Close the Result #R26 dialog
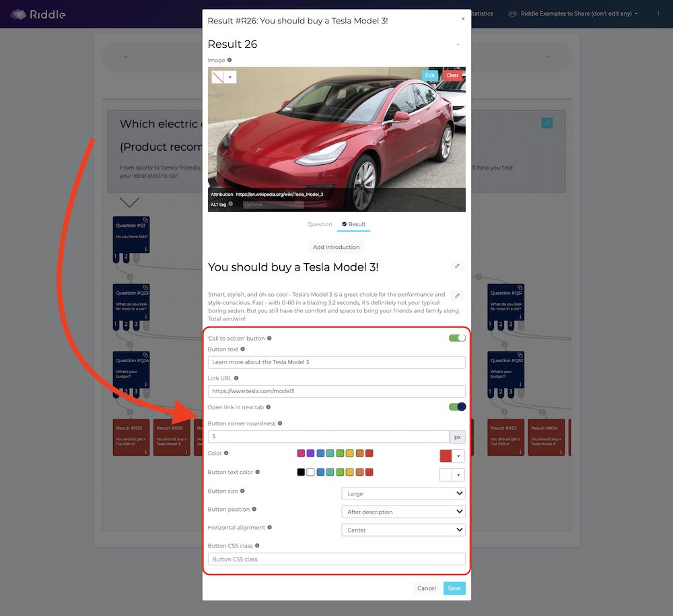This screenshot has width=673, height=616. [x=463, y=19]
